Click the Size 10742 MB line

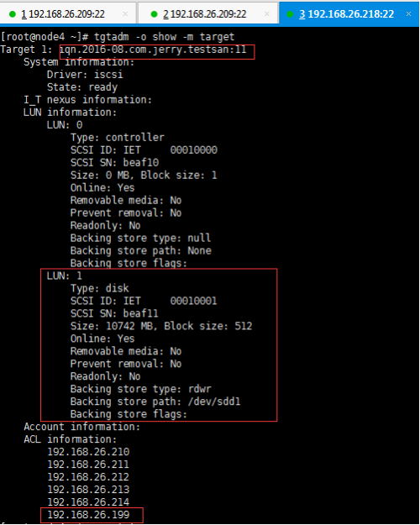[x=161, y=326]
